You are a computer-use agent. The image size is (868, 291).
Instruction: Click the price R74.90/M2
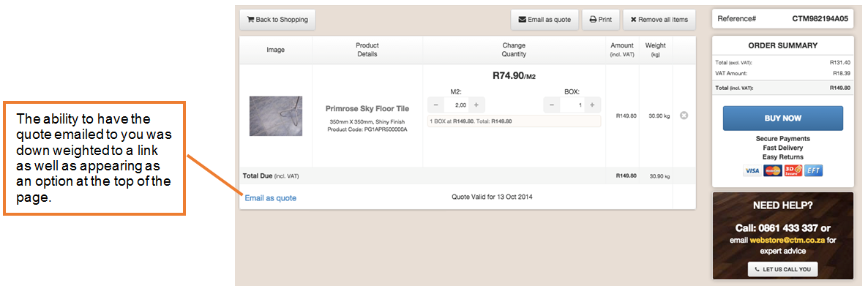(x=514, y=76)
